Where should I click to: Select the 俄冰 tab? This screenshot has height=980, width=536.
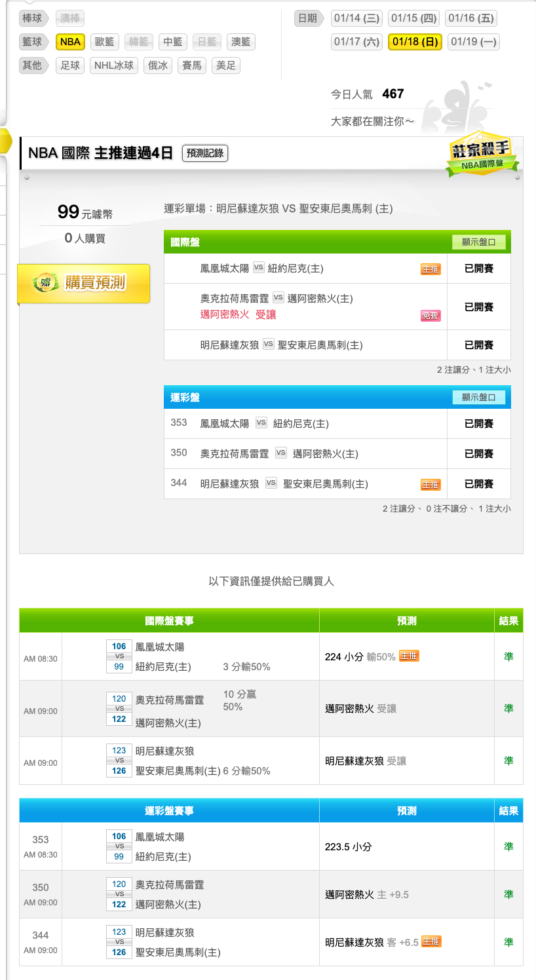[158, 66]
